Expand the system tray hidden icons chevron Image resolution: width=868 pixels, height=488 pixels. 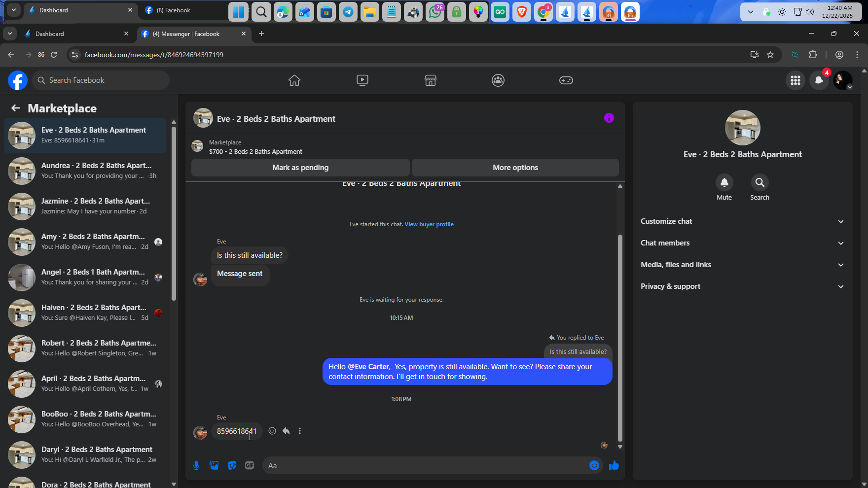coord(751,12)
